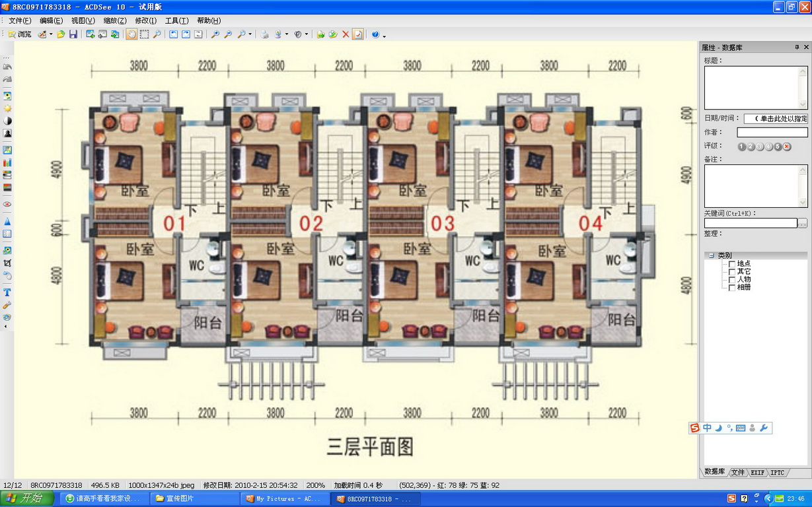Select the rectangular selection tool
Screen dimensions: 812x507
[144, 34]
